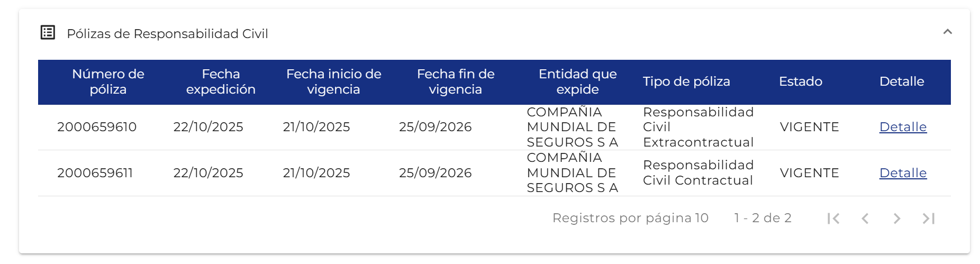The height and width of the screenshot is (264, 980).
Task: Click Responsabilidad Civil Contractual cell
Action: click(698, 173)
